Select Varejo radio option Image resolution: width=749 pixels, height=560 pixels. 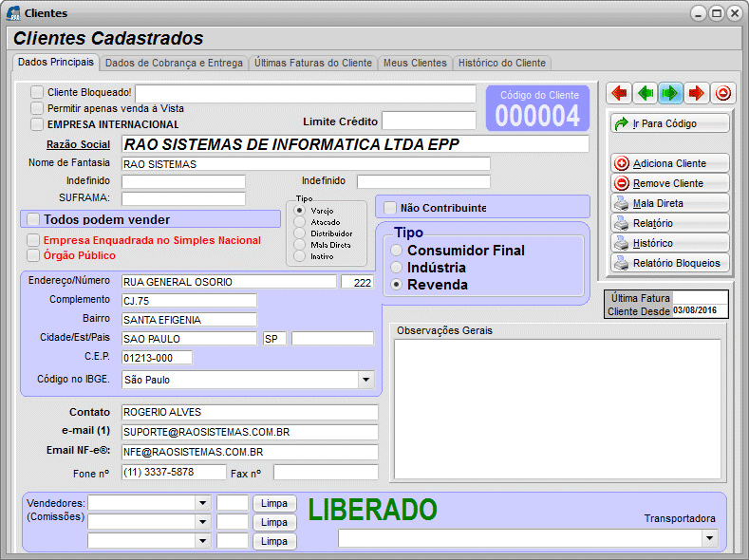coord(299,211)
